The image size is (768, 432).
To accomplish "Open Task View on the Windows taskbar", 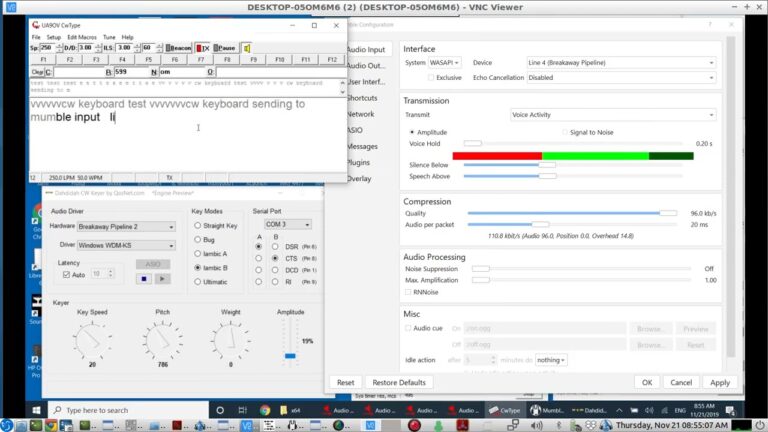I will 242,410.
